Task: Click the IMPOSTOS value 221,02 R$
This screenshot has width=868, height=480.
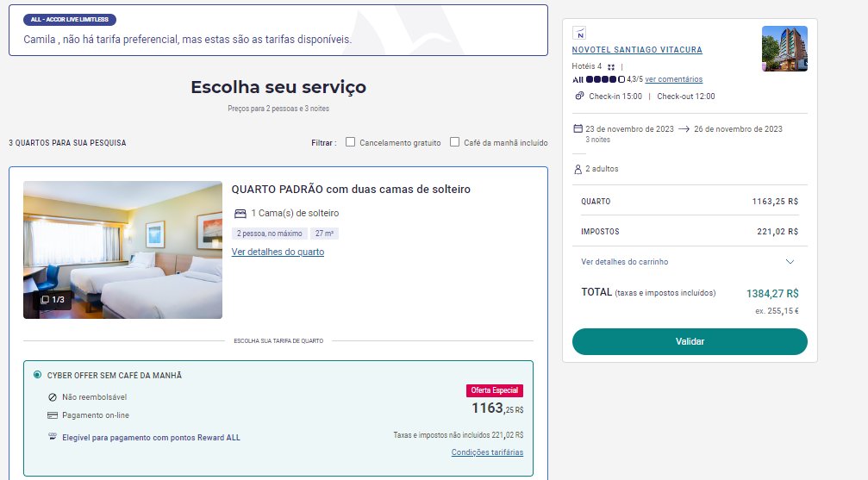Action: (x=777, y=232)
